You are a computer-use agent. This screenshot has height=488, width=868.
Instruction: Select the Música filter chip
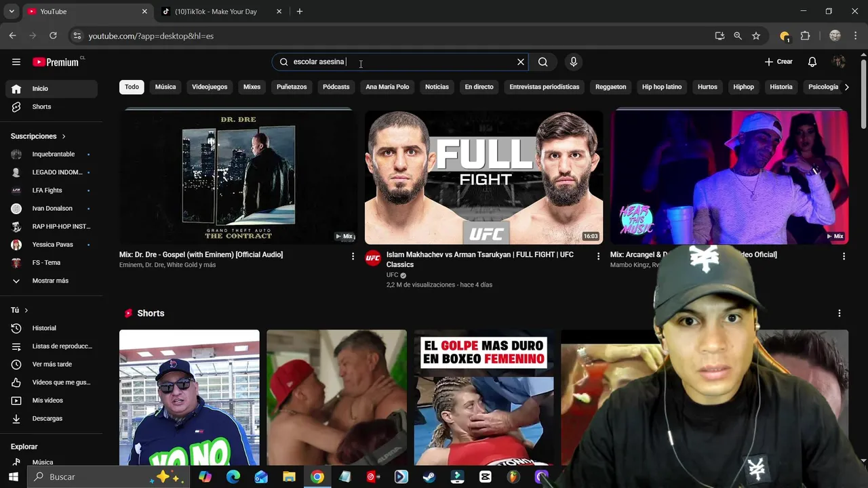point(165,87)
